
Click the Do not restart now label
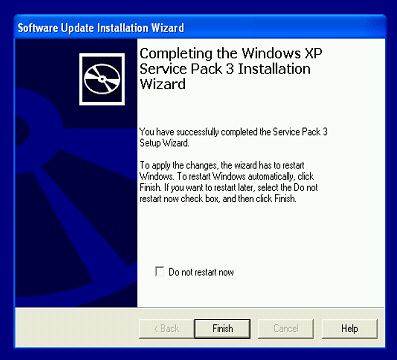coord(201,272)
